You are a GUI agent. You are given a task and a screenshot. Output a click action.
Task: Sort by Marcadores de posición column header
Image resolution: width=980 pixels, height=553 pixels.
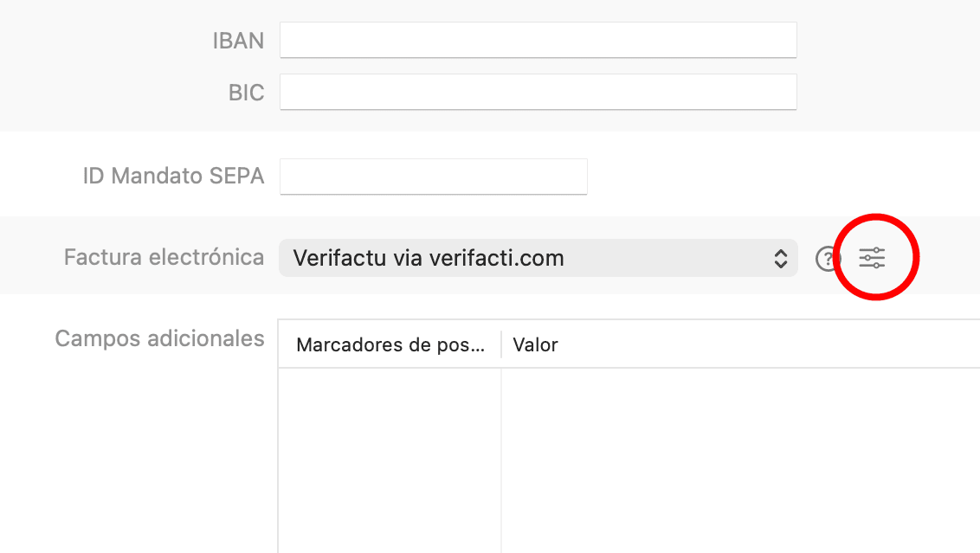pyautogui.click(x=390, y=345)
